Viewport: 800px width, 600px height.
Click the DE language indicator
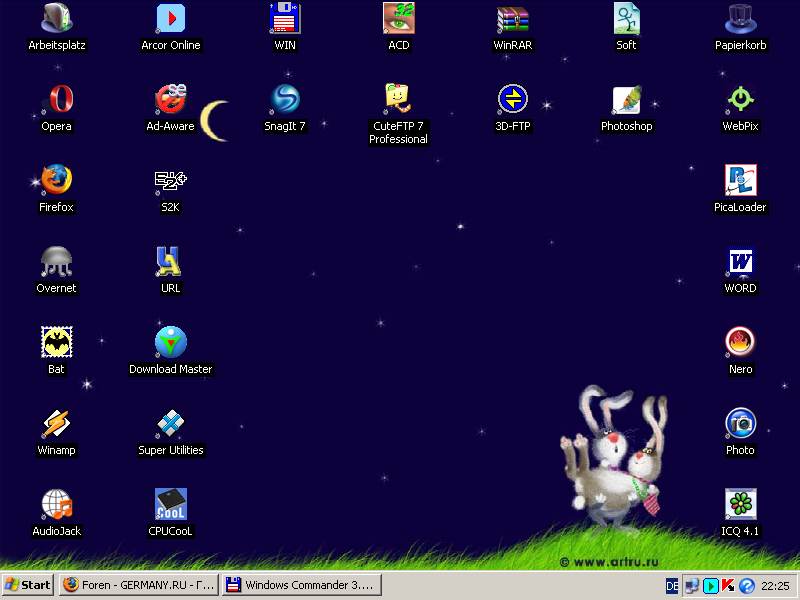coord(672,586)
